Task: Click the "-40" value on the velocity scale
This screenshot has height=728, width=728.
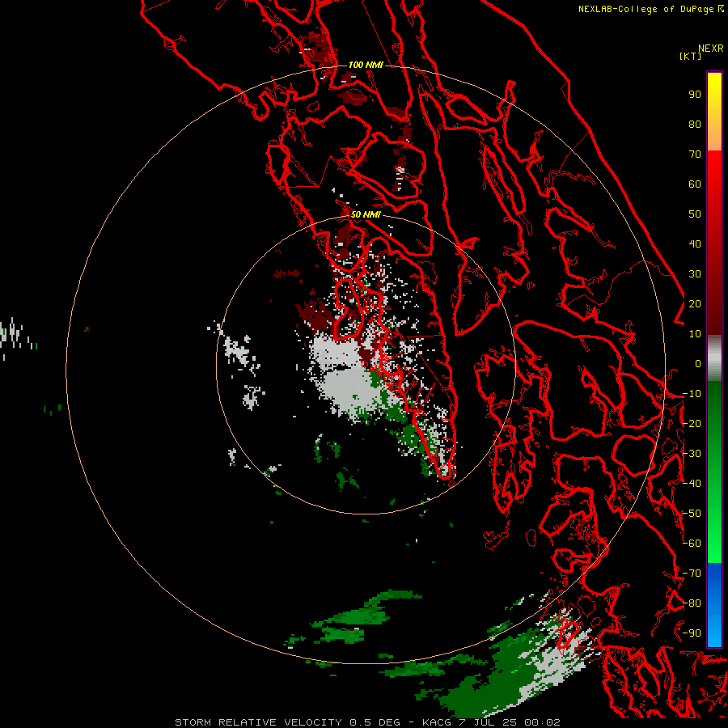Action: pos(692,484)
